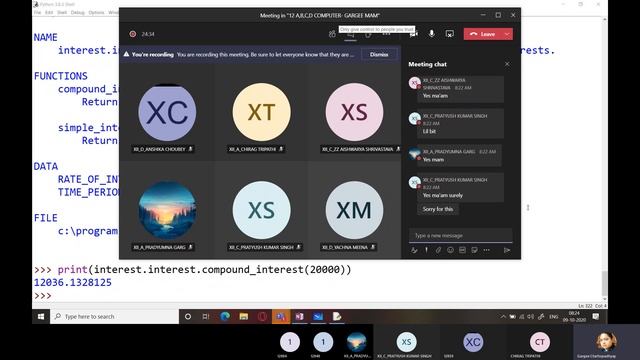Click the 'Lil bit' chat message

pyautogui.click(x=429, y=131)
